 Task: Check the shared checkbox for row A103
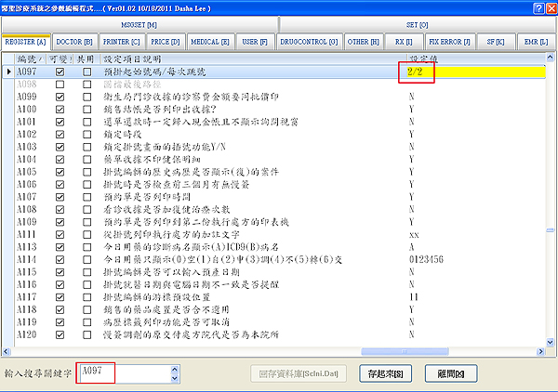pos(86,147)
